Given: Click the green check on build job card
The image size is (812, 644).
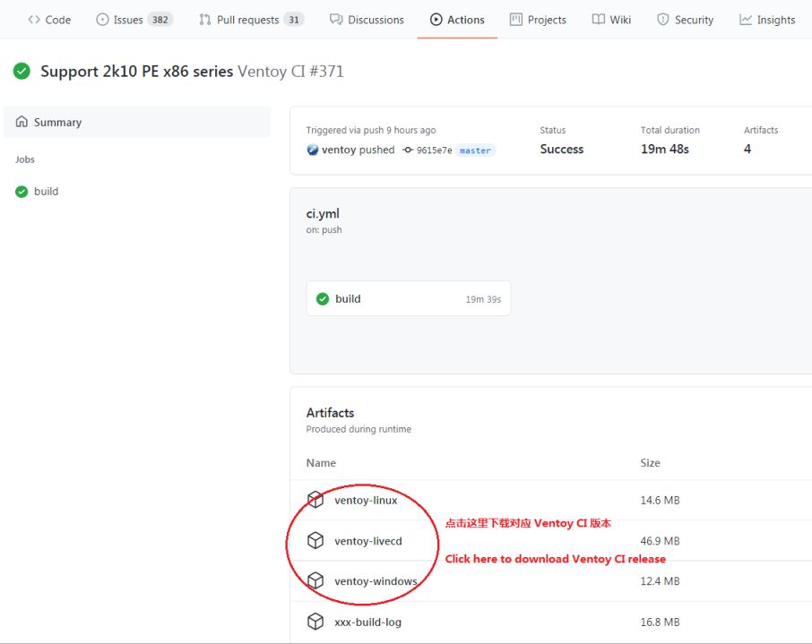Looking at the screenshot, I should click(x=323, y=298).
